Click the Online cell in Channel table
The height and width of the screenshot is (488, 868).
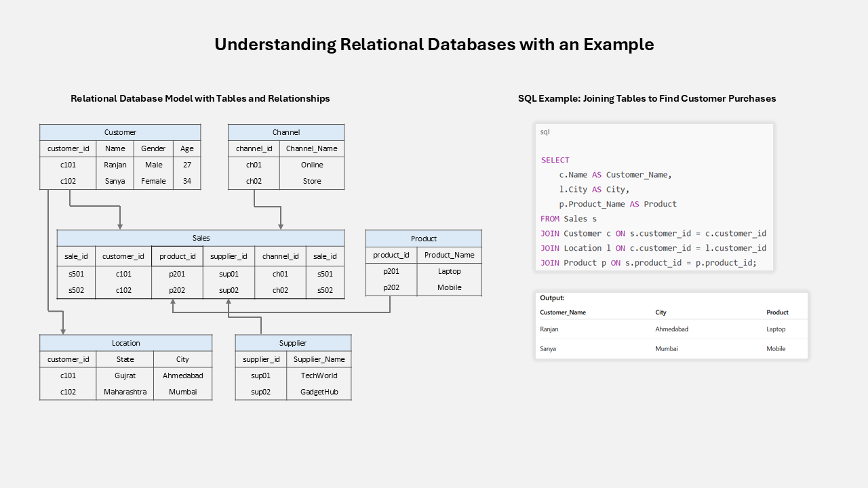coord(311,165)
